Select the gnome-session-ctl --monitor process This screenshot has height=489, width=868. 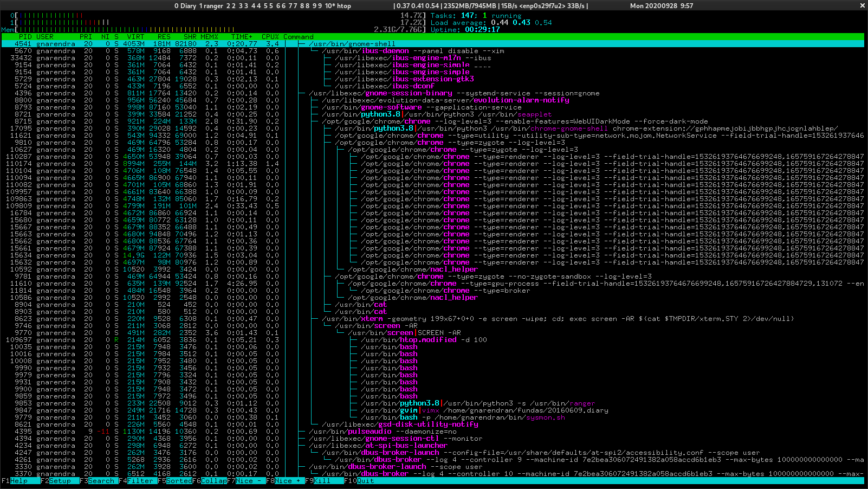[432, 439]
